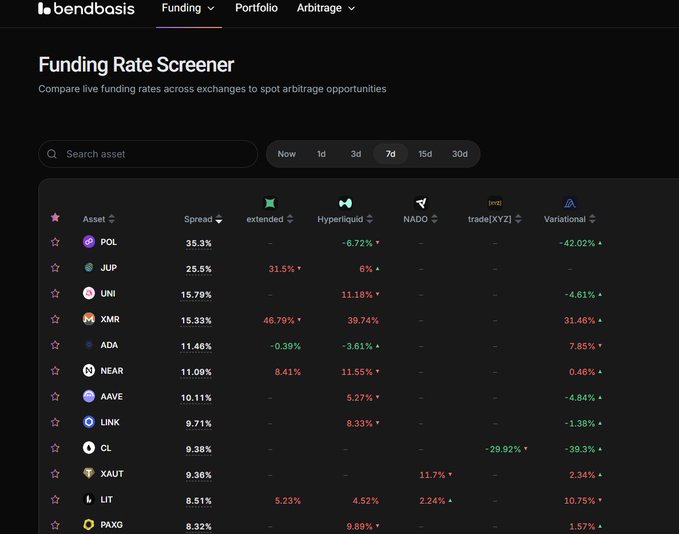The height and width of the screenshot is (534, 679).
Task: Select the 30d timeframe
Action: 460,154
